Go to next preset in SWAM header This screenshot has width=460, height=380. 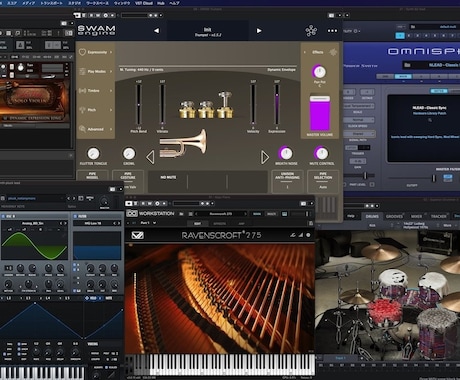pos(259,31)
